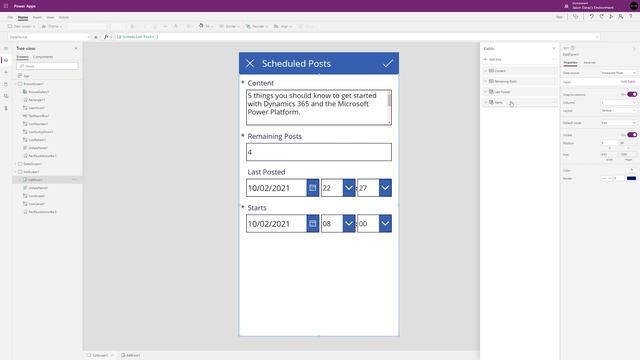The width and height of the screenshot is (640, 360).
Task: Click the Content field card icon in Fields panel
Action: tap(491, 71)
